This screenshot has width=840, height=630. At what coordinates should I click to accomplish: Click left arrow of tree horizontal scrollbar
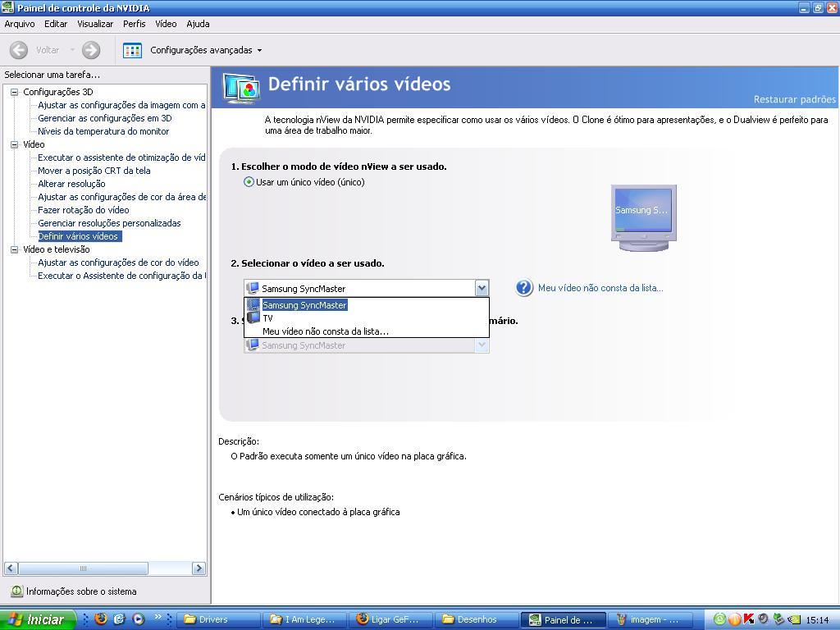pos(11,568)
